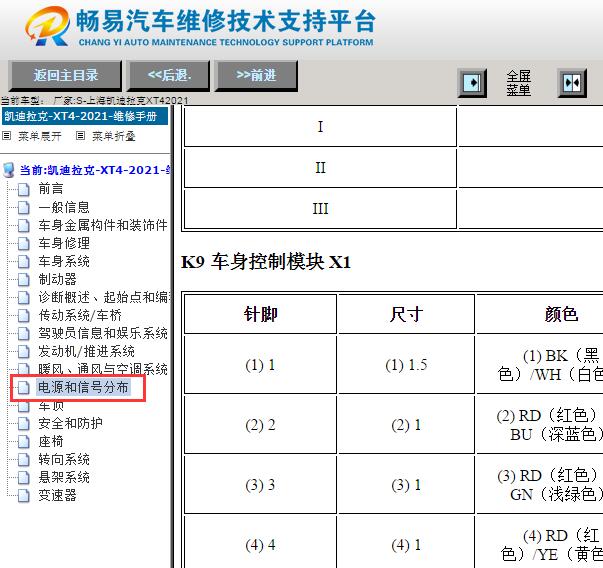This screenshot has height=568, width=603.
Task: Go forward with the >>前进 button
Action: pos(256,75)
